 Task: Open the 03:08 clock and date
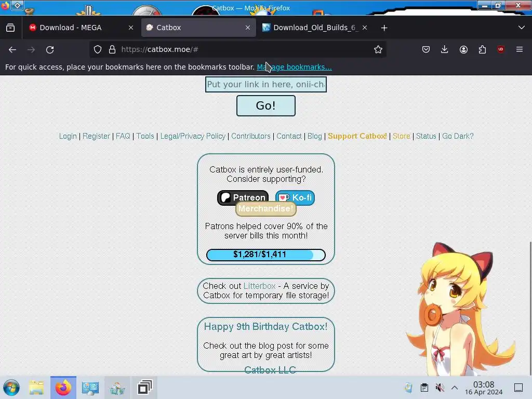484,388
